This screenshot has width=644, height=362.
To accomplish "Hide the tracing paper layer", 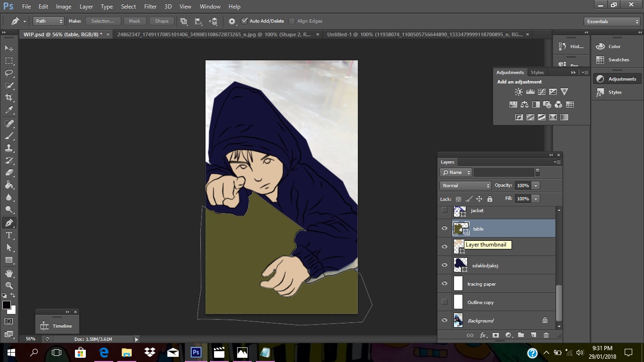I will (444, 284).
